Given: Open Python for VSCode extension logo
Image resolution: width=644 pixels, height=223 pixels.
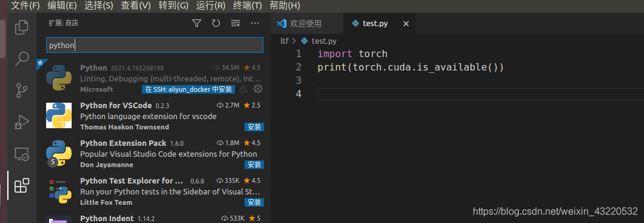Looking at the screenshot, I should click(59, 115).
